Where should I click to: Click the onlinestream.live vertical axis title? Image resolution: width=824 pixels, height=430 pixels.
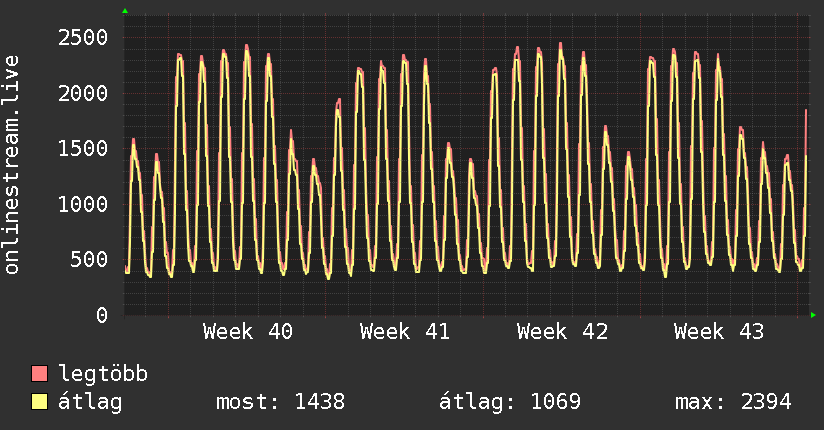(12, 165)
